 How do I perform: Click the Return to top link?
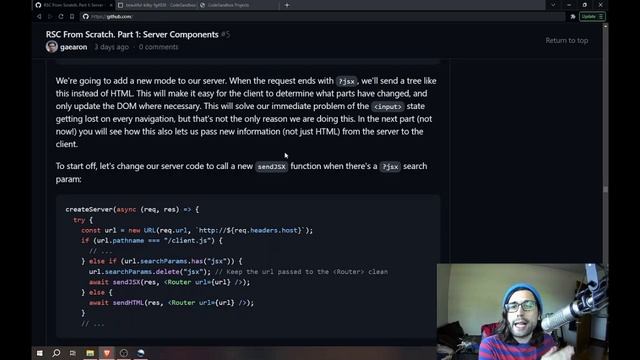pyautogui.click(x=567, y=40)
